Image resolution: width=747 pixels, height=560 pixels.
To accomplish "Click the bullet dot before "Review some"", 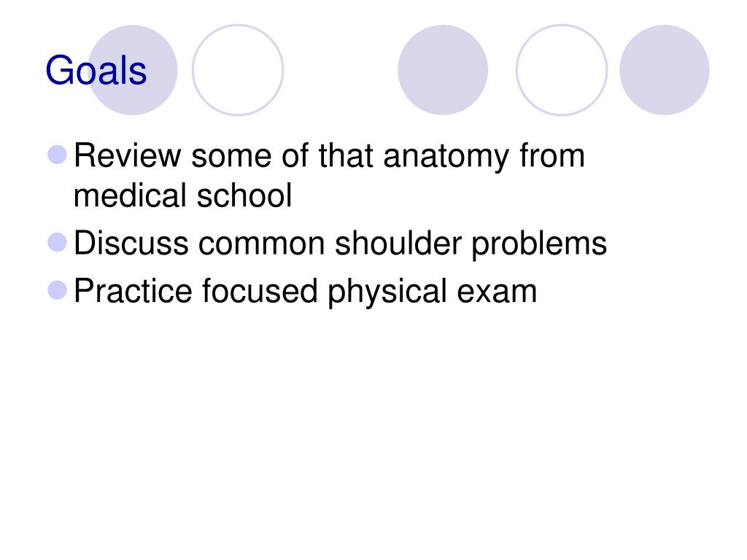I will pos(58,155).
